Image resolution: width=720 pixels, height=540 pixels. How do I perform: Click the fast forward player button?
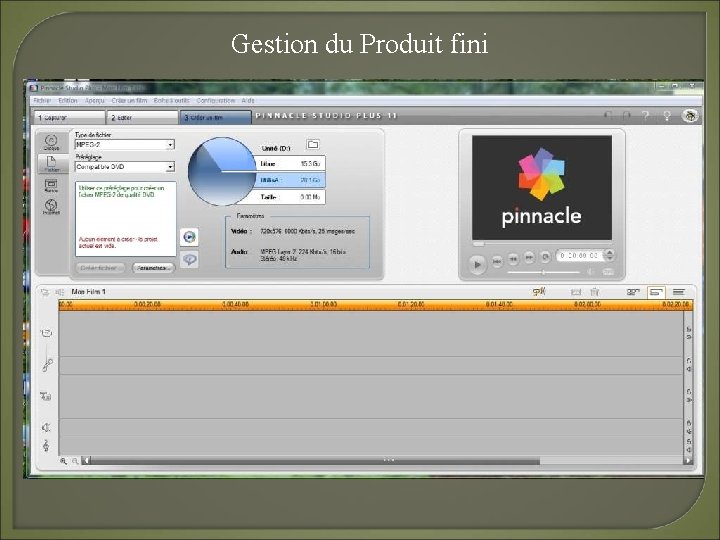[529, 257]
